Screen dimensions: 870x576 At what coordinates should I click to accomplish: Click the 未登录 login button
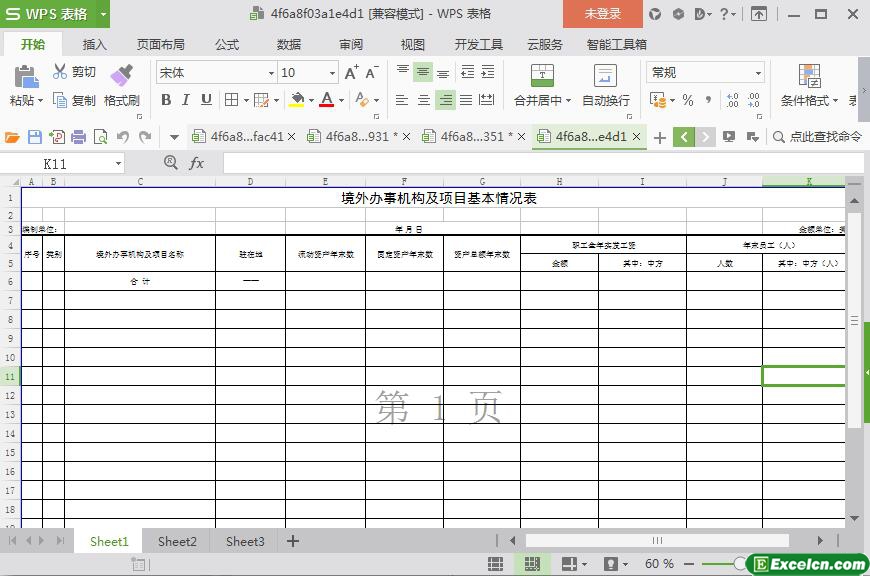pos(602,14)
